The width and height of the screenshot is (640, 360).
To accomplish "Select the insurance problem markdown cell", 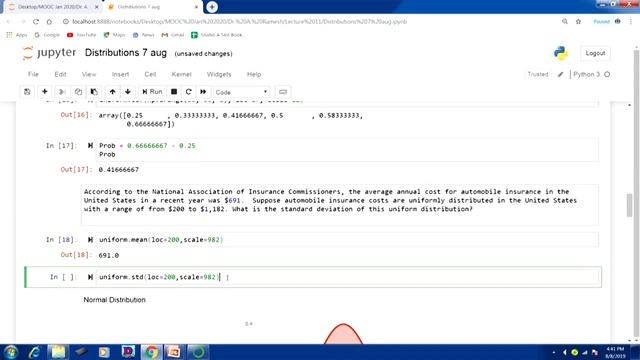I will pos(340,204).
